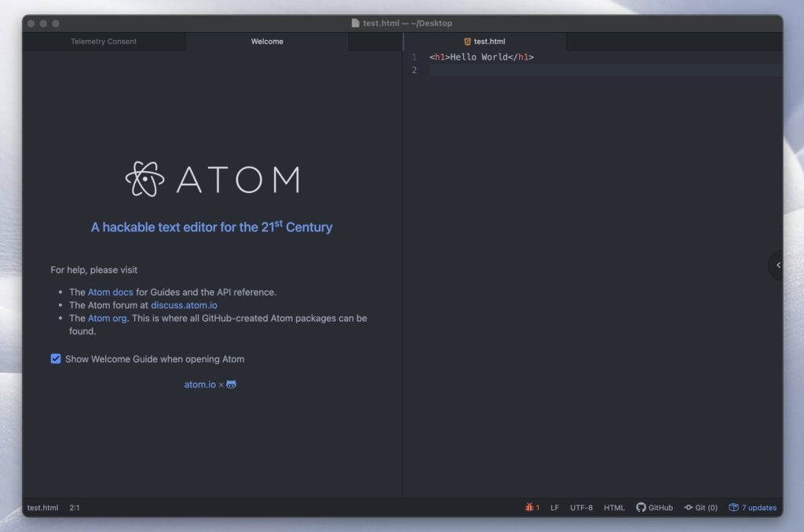The height and width of the screenshot is (532, 804).
Task: Change the HTML grammar selector
Action: tap(614, 508)
